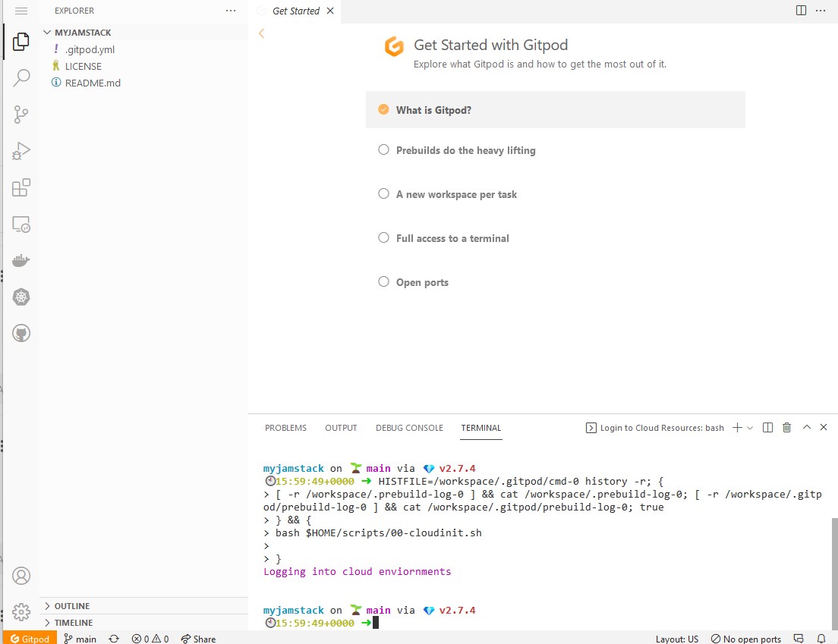Select the What is Gitpod? step
This screenshot has width=838, height=644.
coord(556,110)
